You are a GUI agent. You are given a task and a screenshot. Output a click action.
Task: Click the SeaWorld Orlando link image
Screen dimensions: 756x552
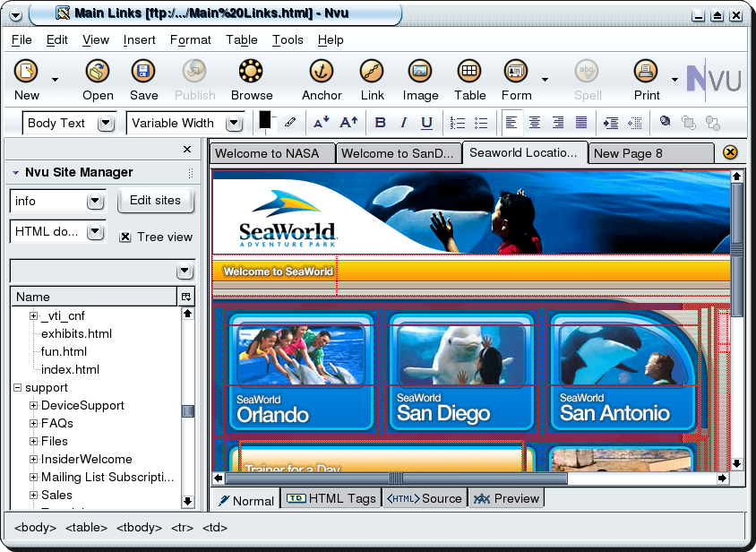tap(301, 372)
